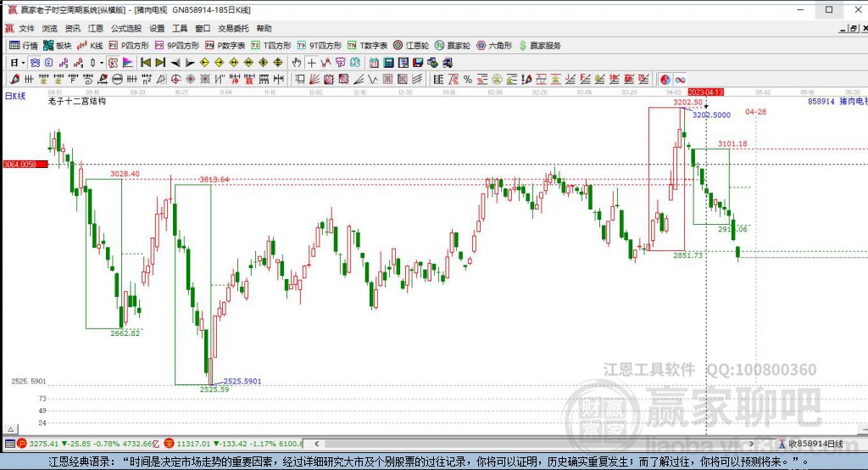Click the red 3064.0058 price tag

click(x=25, y=164)
